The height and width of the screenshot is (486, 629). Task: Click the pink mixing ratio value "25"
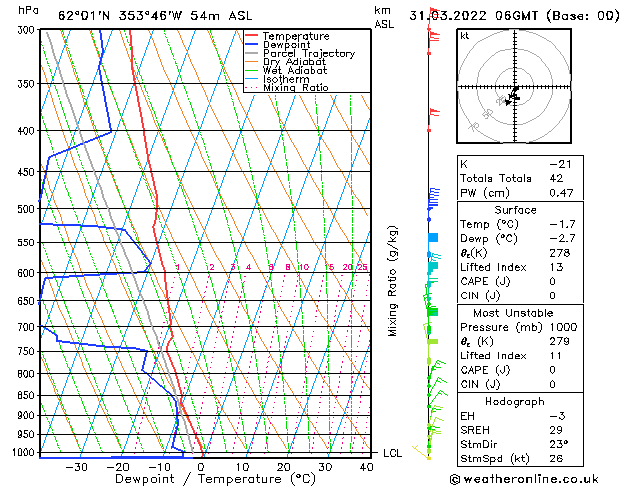click(362, 267)
